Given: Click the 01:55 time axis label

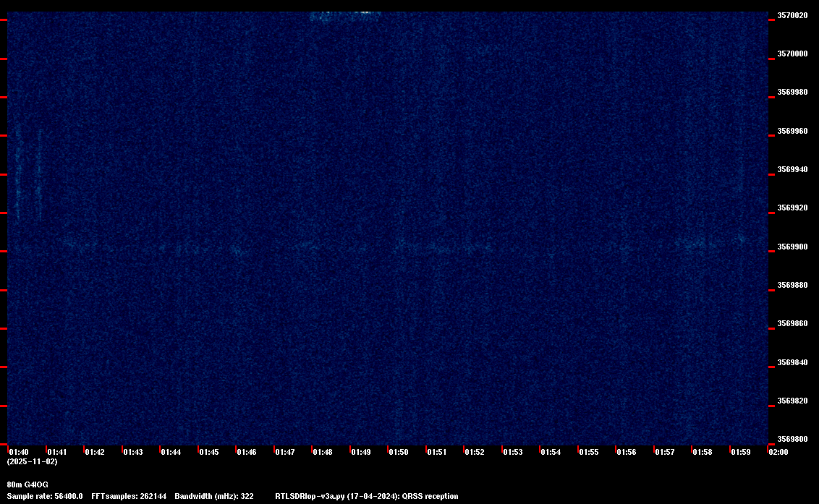Looking at the screenshot, I should tap(589, 452).
